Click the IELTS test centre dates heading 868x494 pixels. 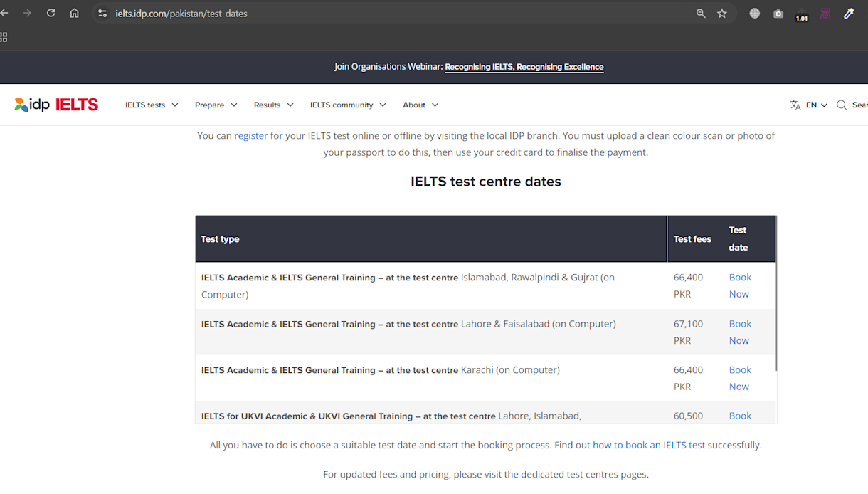486,182
